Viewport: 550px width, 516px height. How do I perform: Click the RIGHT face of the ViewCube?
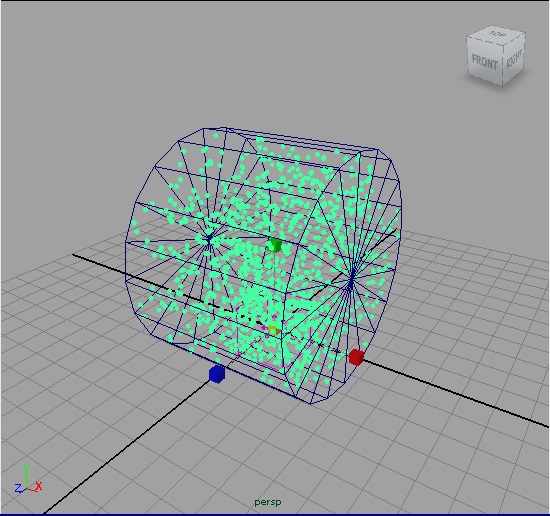515,59
